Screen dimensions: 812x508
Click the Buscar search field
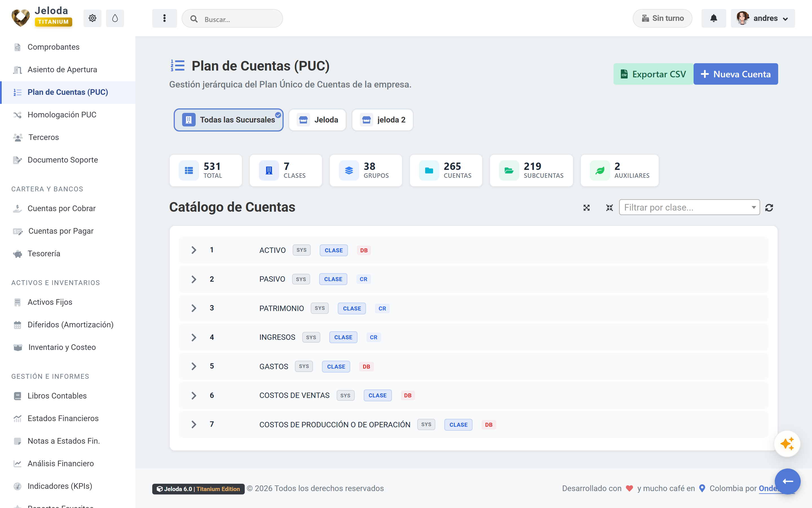pos(232,19)
